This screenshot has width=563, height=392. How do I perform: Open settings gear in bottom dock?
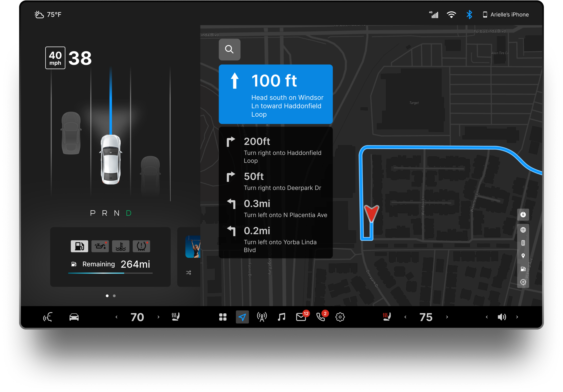340,317
